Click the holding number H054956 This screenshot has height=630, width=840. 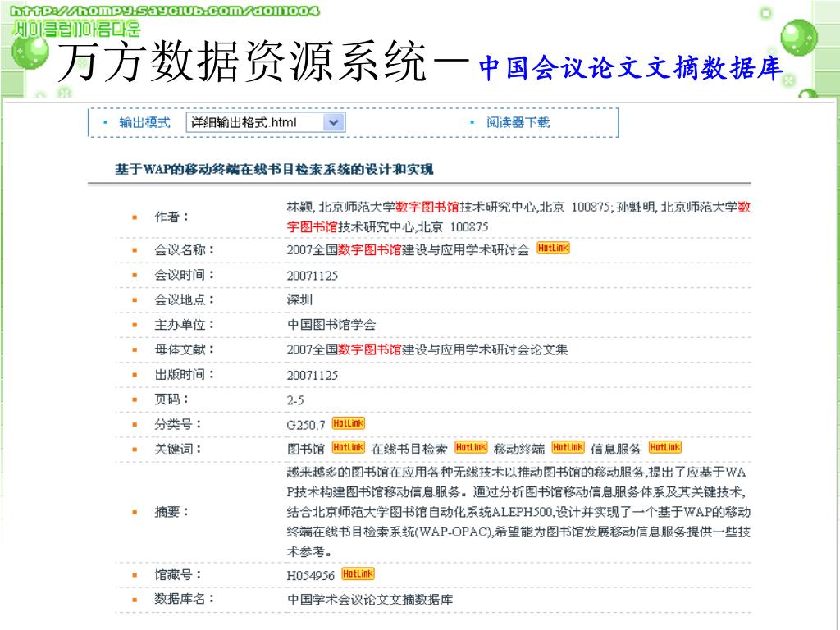(x=310, y=576)
